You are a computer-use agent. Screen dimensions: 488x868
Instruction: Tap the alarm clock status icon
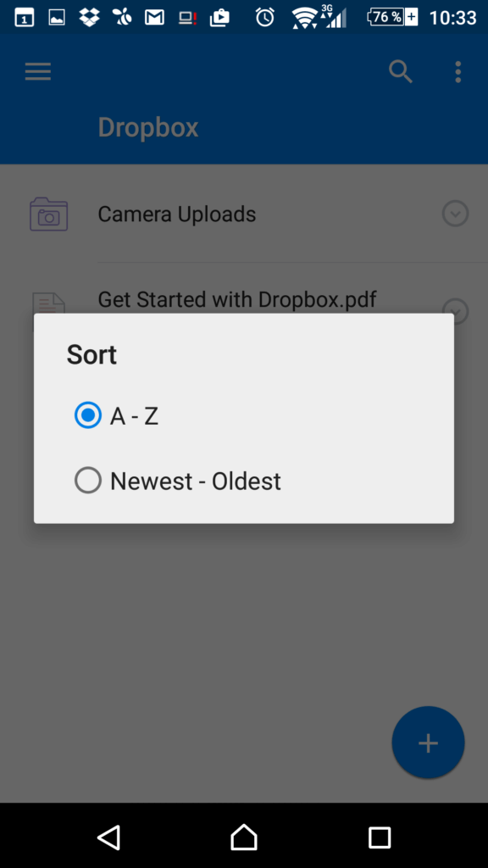click(x=264, y=17)
